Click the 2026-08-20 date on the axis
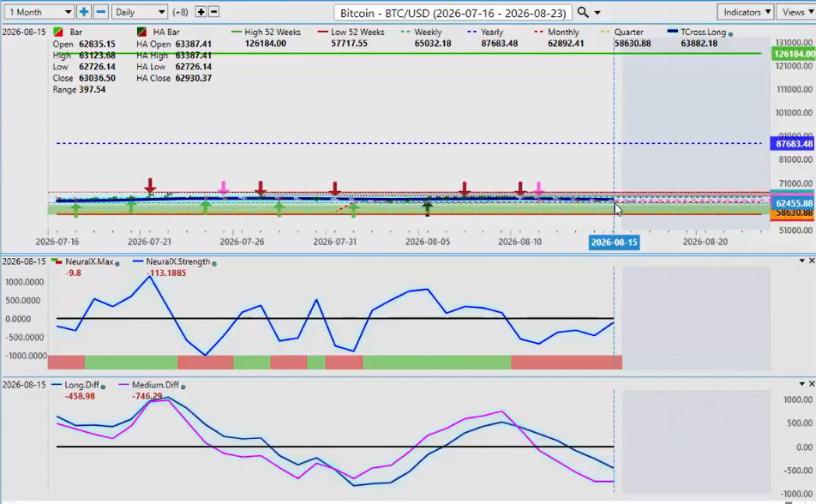Image resolution: width=816 pixels, height=504 pixels. (705, 242)
